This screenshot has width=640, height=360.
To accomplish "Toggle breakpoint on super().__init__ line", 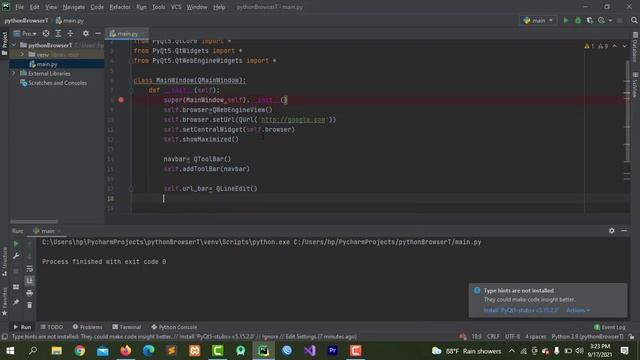I will [x=121, y=100].
